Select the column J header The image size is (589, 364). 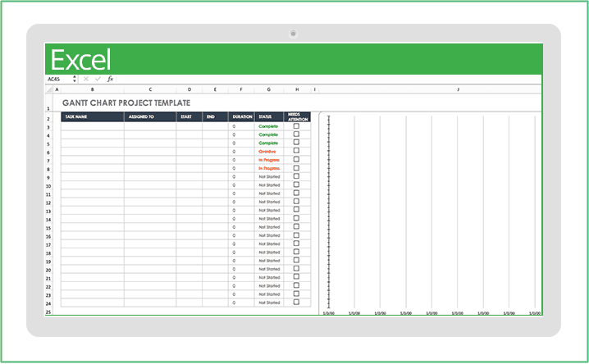[457, 89]
